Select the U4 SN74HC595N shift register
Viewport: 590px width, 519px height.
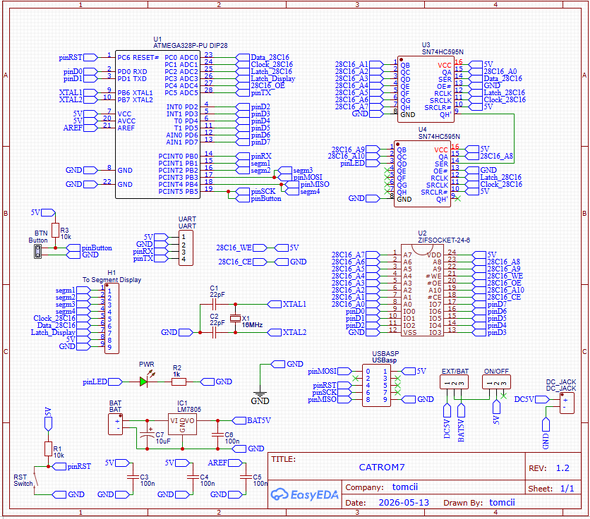click(x=422, y=174)
